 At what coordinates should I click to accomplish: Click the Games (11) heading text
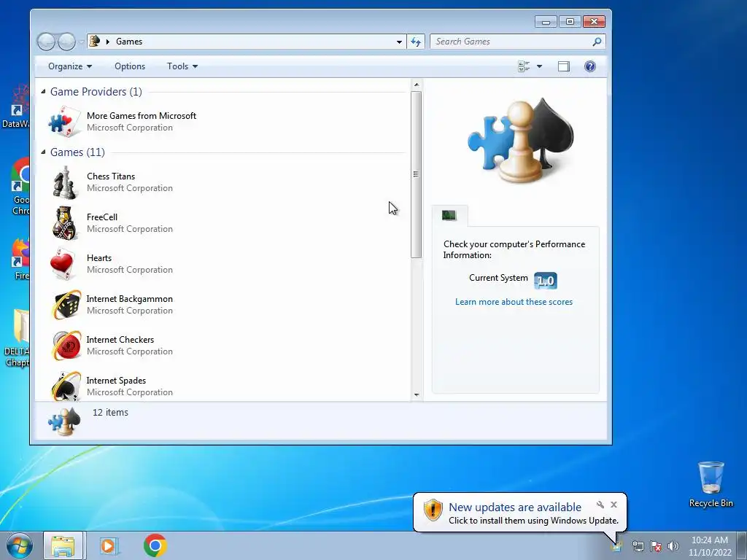pyautogui.click(x=77, y=152)
